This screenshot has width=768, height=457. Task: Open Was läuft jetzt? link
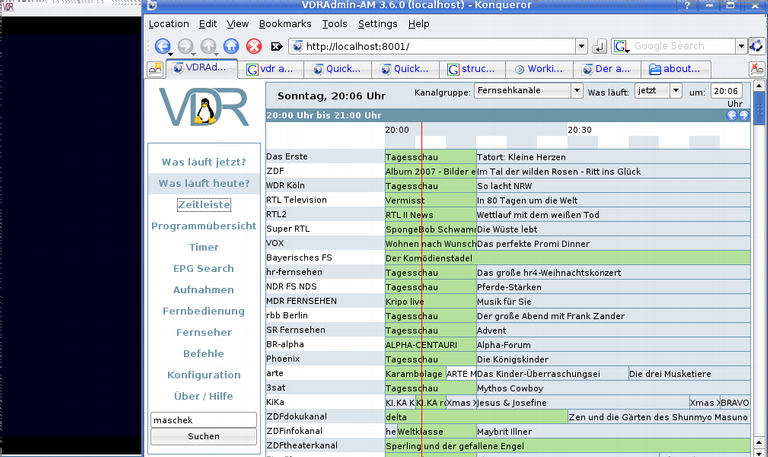click(204, 162)
